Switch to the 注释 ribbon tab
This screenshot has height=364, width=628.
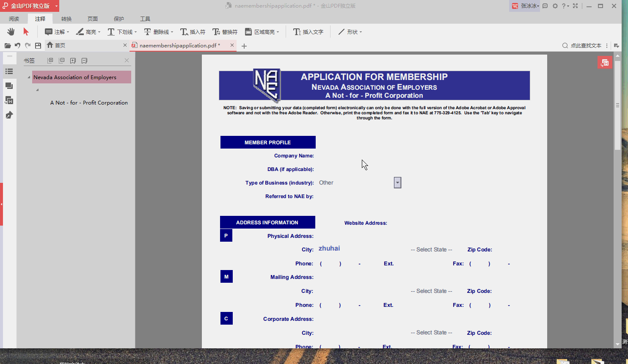tap(40, 19)
